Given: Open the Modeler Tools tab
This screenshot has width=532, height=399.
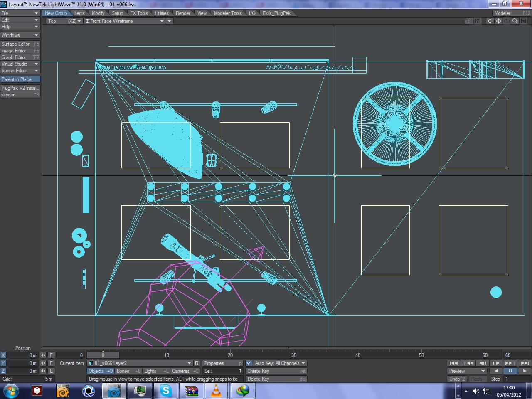Looking at the screenshot, I should tap(227, 13).
